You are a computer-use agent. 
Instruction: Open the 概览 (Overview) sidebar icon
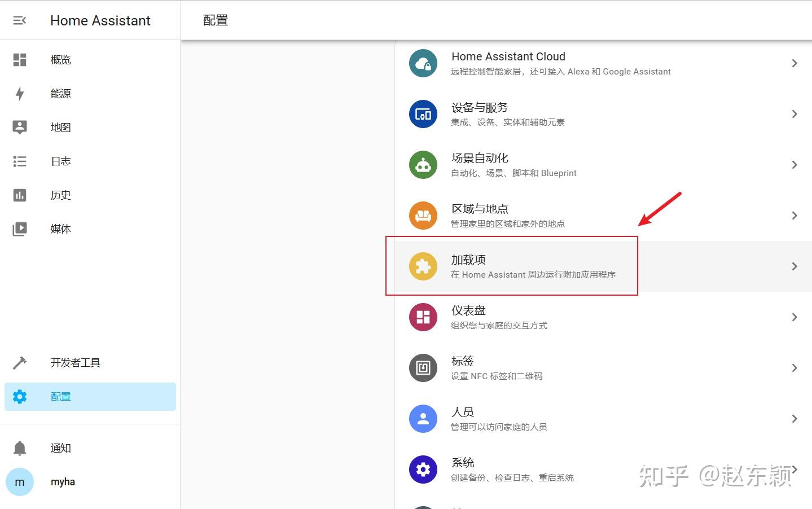pyautogui.click(x=20, y=59)
